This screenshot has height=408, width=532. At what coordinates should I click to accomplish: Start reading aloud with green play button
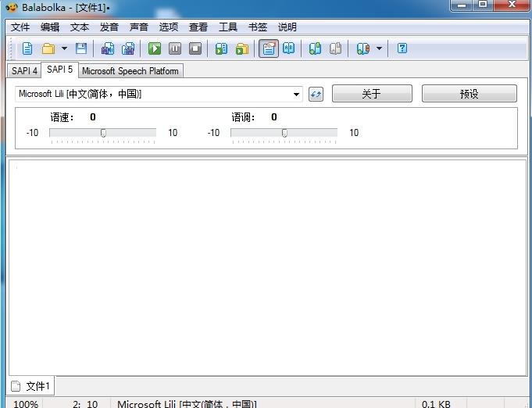(155, 48)
